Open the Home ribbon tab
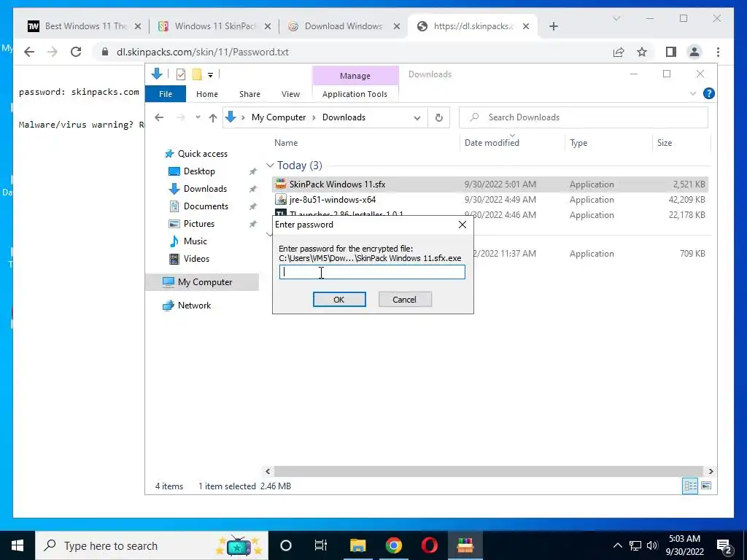Viewport: 747px width, 560px height. click(206, 94)
